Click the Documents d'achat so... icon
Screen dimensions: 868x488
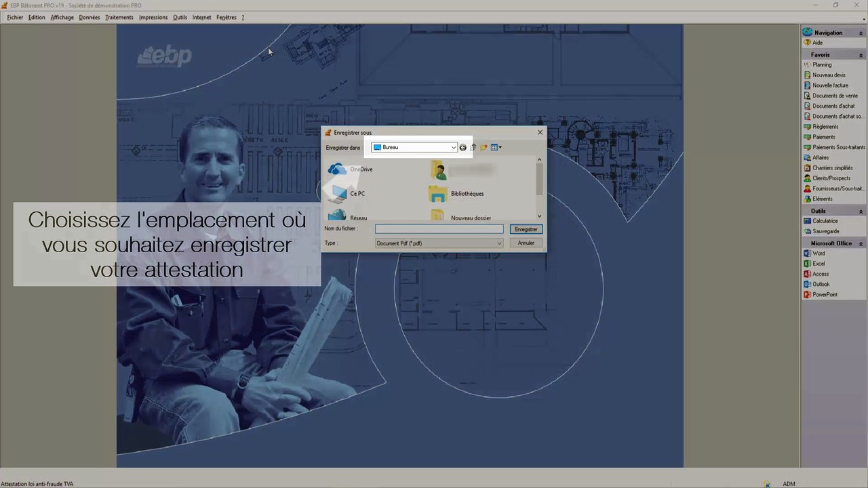click(807, 117)
